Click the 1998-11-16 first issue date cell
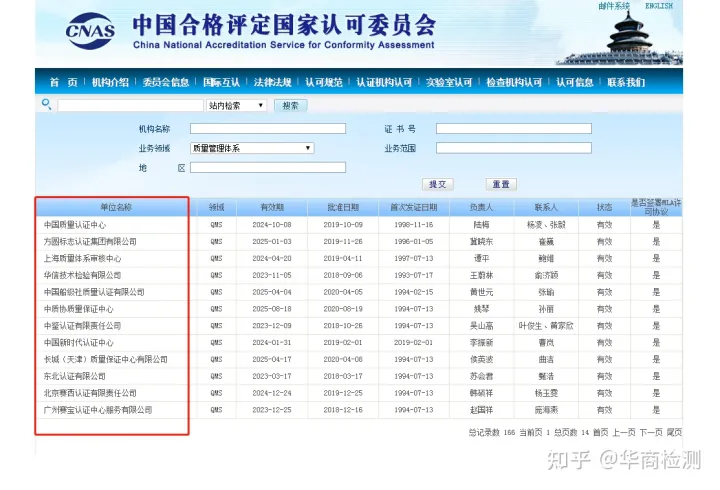The image size is (720, 490). point(414,225)
